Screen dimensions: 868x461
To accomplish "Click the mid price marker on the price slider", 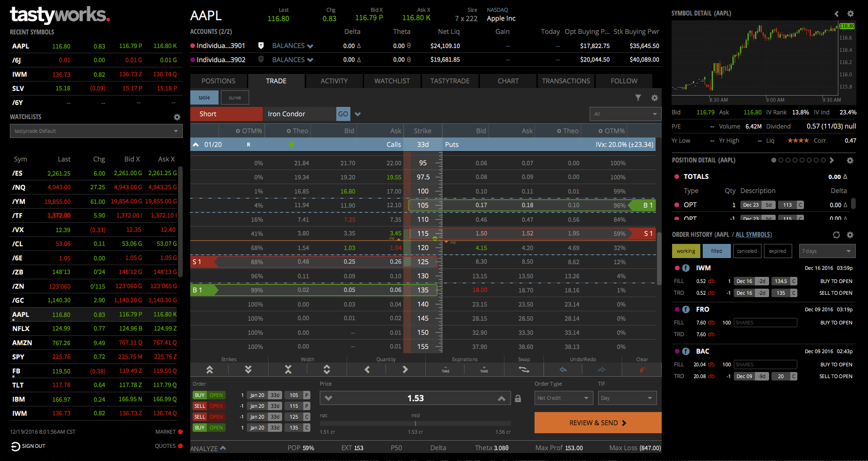I will (x=415, y=423).
